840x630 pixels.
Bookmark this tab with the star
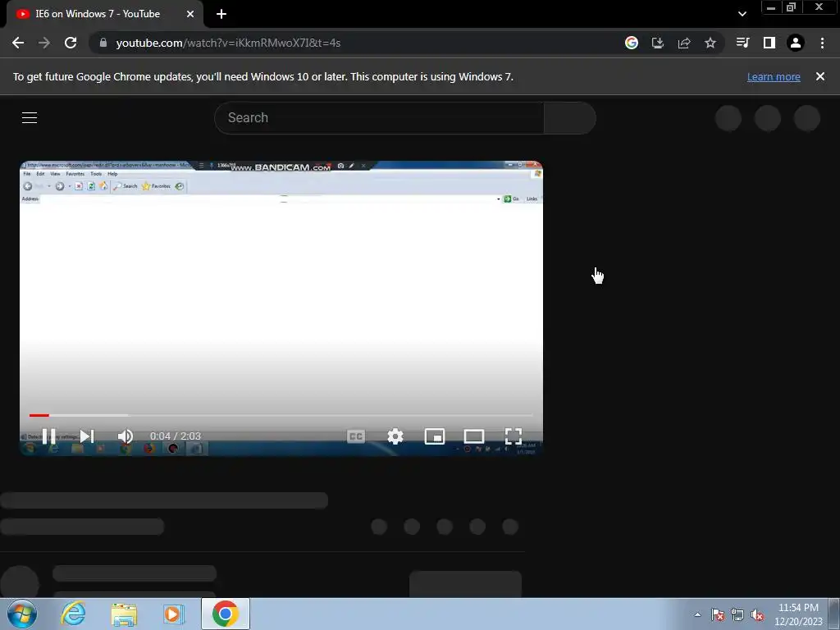tap(710, 43)
